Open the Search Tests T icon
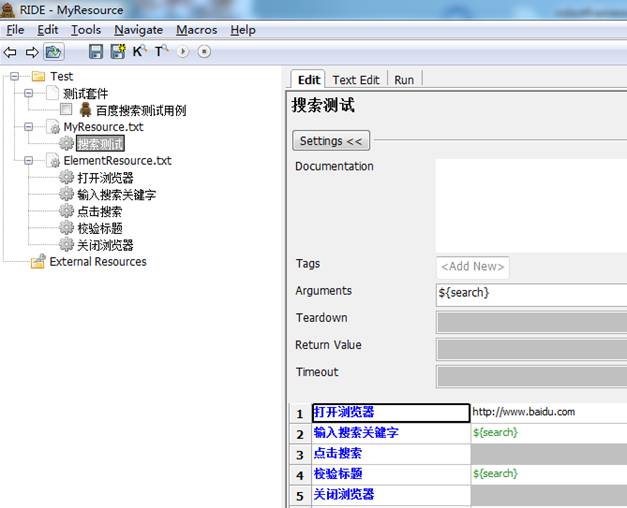Image resolution: width=627 pixels, height=508 pixels. click(x=161, y=51)
